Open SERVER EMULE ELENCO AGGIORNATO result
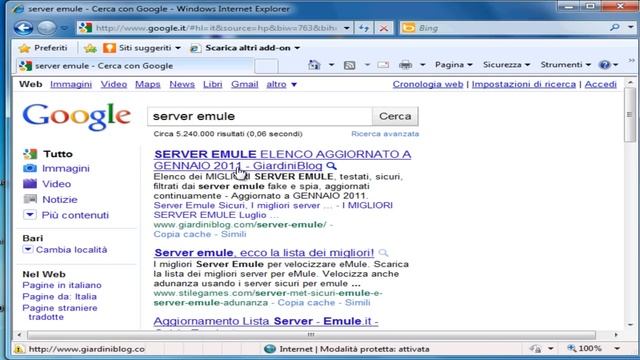 (282, 160)
